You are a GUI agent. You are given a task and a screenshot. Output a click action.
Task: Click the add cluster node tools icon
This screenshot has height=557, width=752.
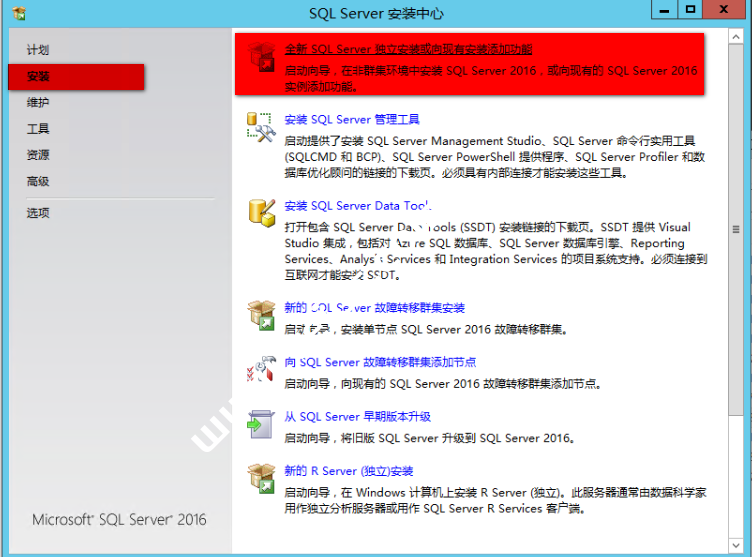coord(260,369)
